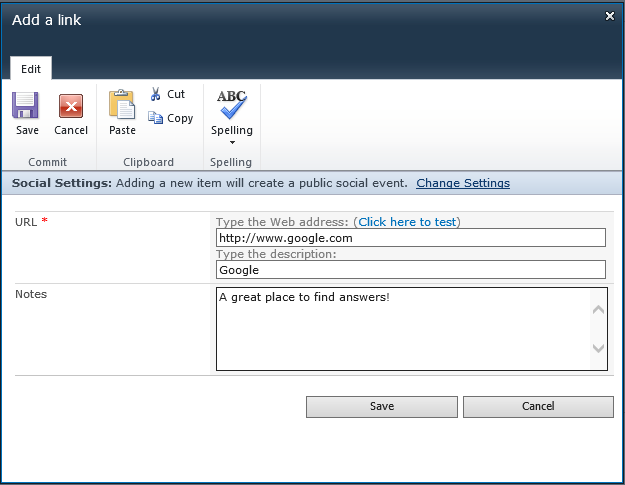625x485 pixels.
Task: Select the Cut scissors icon
Action: pyautogui.click(x=156, y=94)
